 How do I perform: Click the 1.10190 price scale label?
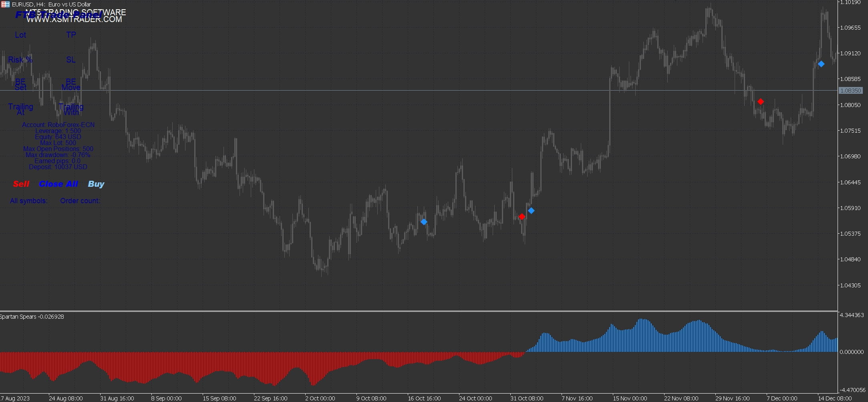coord(850,2)
